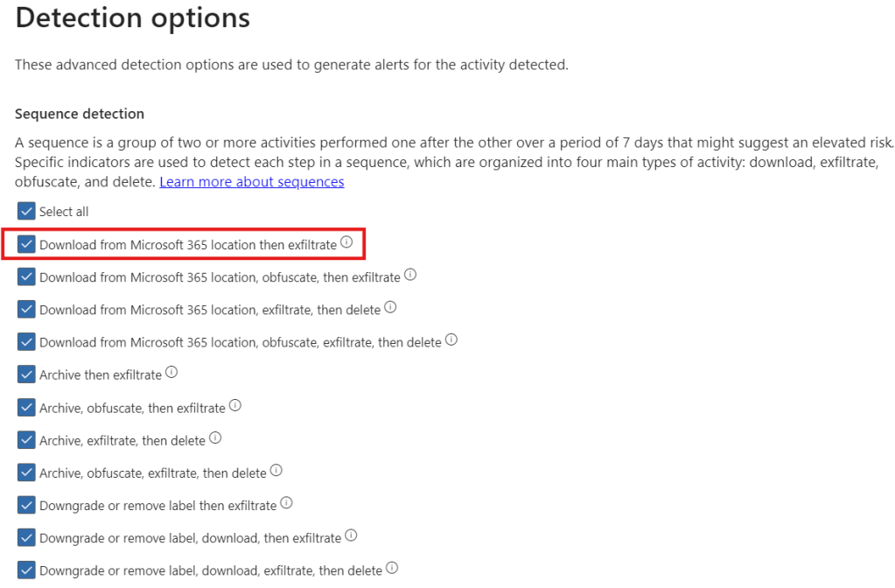Screen dimensions: 895x588
Task: Click info icon beside 'Downgrade or remove label then exfiltrate'
Action: [286, 504]
